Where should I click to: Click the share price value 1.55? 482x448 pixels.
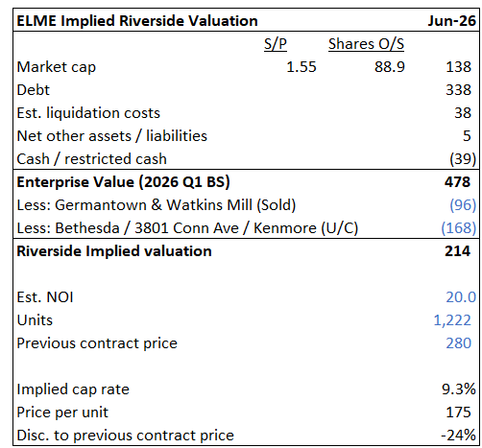click(301, 67)
